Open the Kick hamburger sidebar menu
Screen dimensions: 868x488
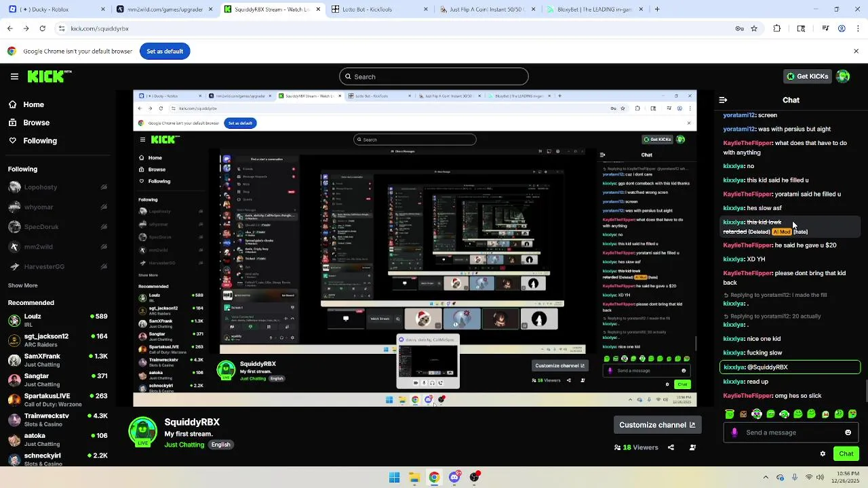click(x=14, y=77)
